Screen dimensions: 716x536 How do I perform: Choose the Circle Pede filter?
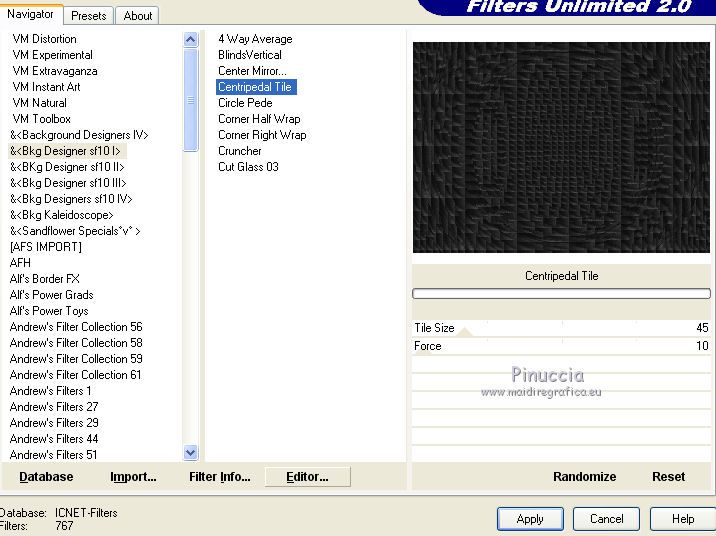(245, 103)
